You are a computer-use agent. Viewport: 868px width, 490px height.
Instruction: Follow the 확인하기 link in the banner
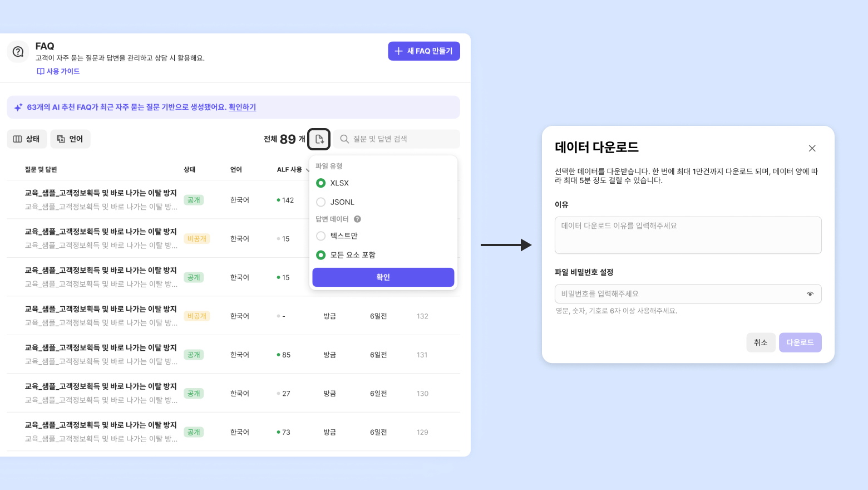pos(243,107)
